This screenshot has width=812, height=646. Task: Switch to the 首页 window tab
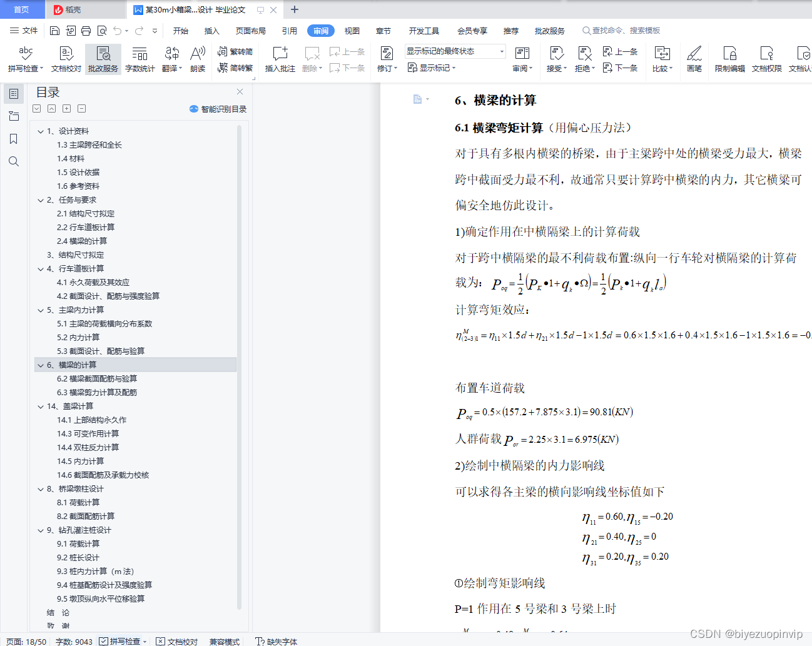click(22, 10)
